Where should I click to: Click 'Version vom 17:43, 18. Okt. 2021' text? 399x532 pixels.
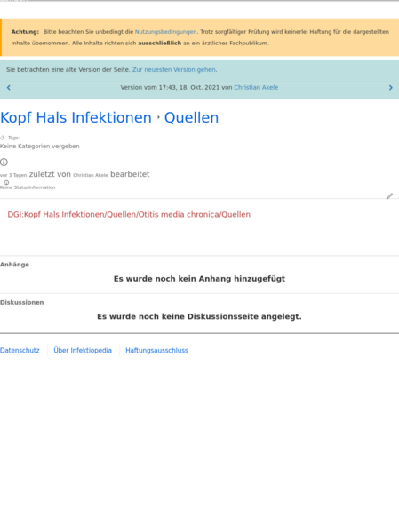click(170, 88)
